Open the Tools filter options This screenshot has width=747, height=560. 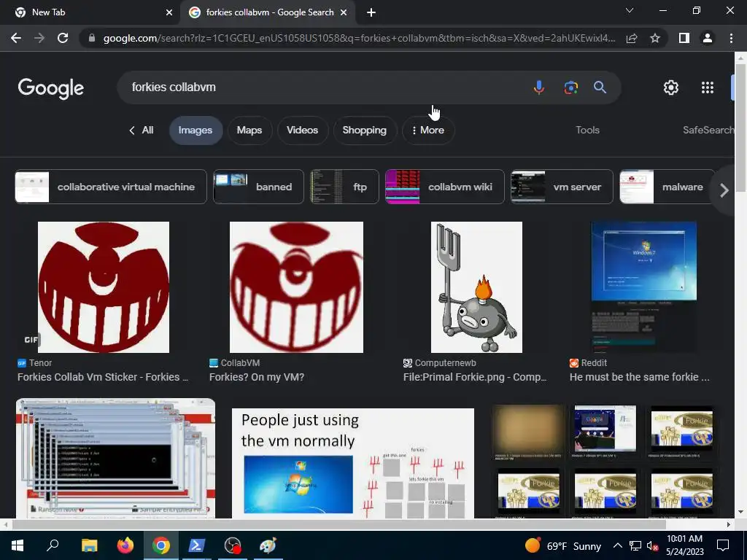tap(587, 130)
